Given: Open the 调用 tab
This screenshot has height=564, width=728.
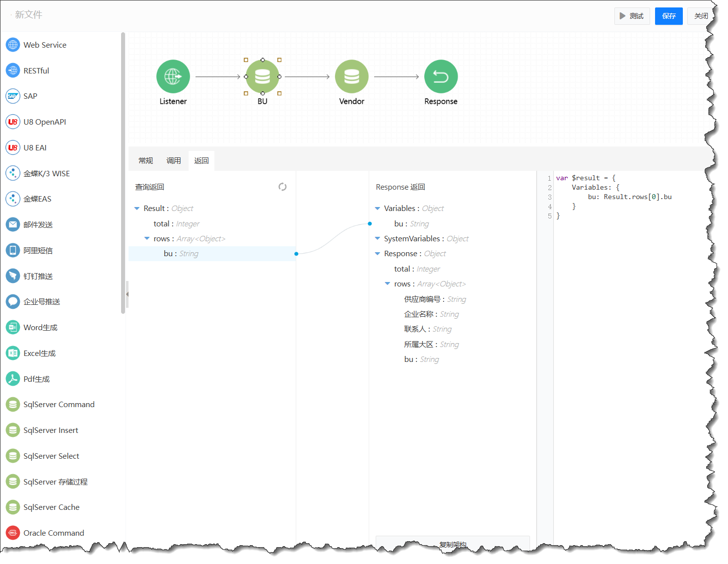Looking at the screenshot, I should pos(173,161).
